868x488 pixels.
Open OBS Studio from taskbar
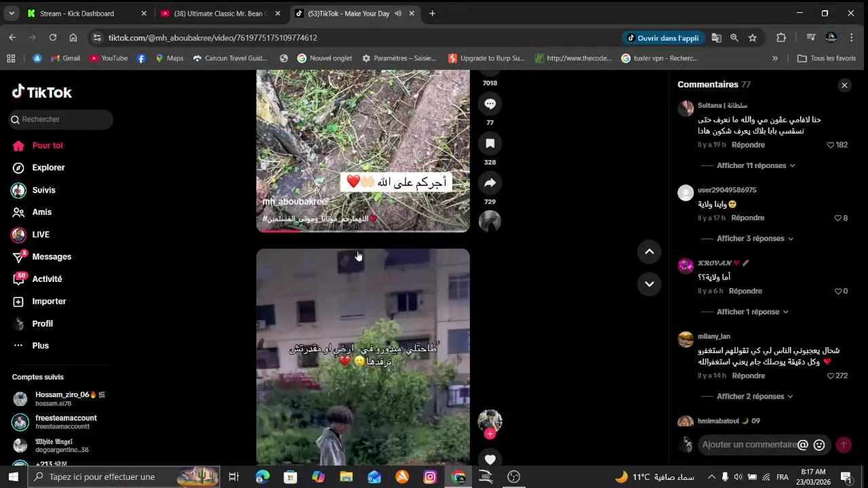coord(514,477)
